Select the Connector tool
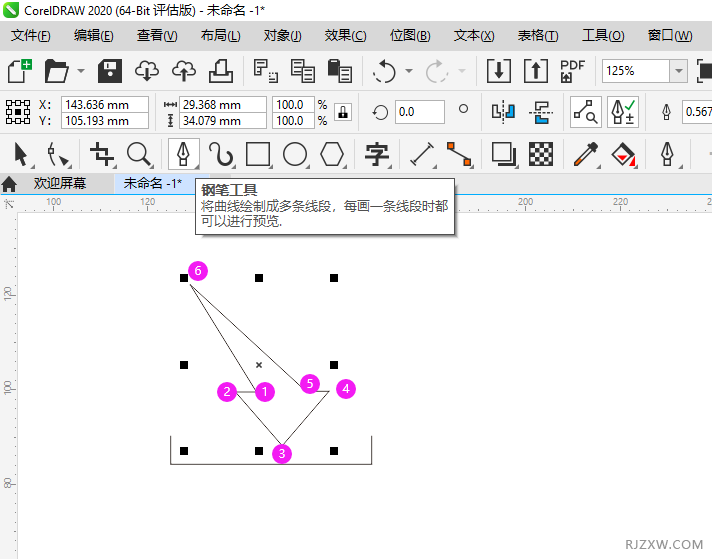The width and height of the screenshot is (712, 559). tap(459, 154)
